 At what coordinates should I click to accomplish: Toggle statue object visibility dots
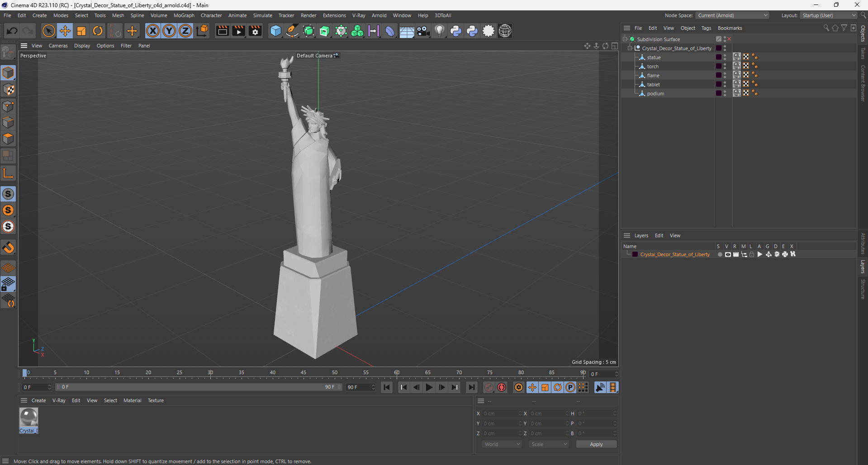pyautogui.click(x=725, y=57)
